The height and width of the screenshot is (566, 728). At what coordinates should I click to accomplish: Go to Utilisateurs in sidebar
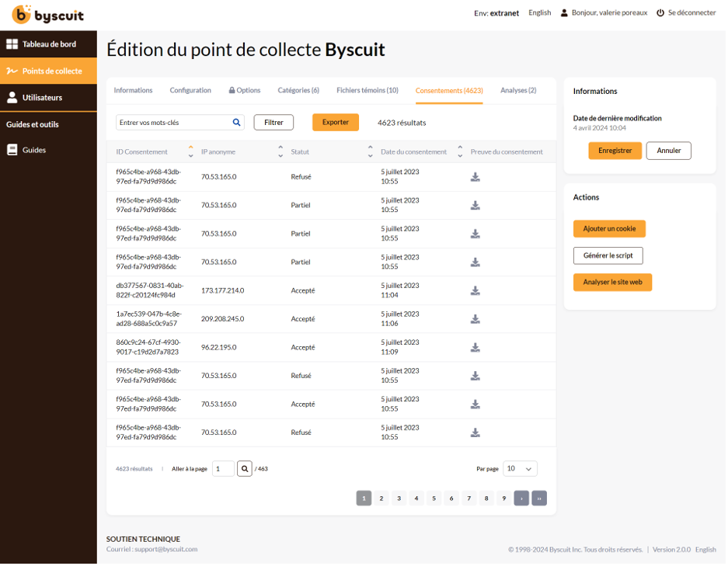(48, 97)
